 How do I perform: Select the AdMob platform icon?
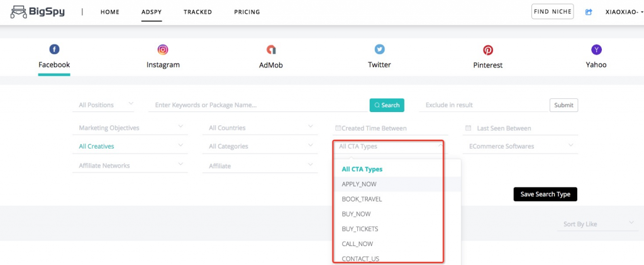coord(271,50)
